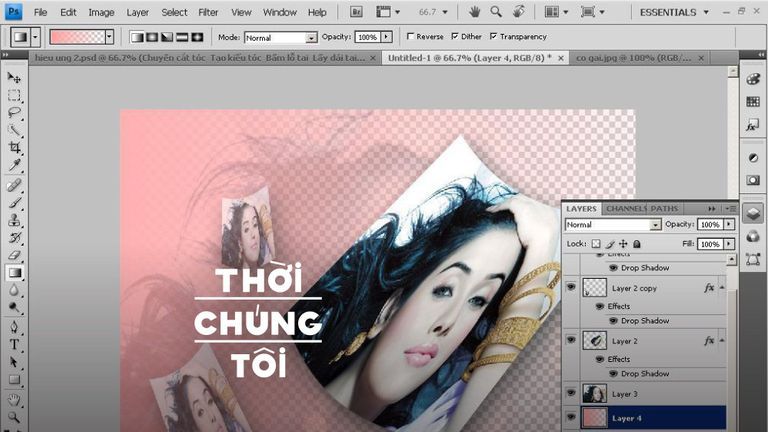
Task: Choose the Angle Gradient style icon
Action: (x=167, y=37)
